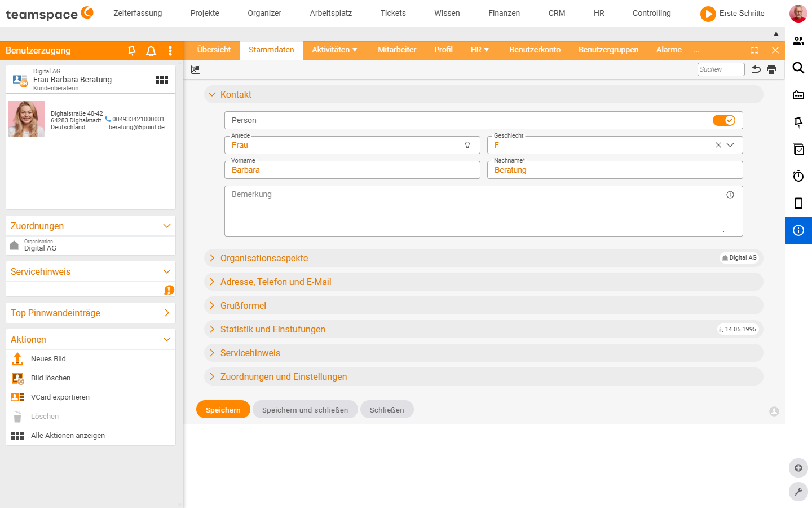This screenshot has width=812, height=508.
Task: Click the blue info icon in right sidebar
Action: pos(798,230)
